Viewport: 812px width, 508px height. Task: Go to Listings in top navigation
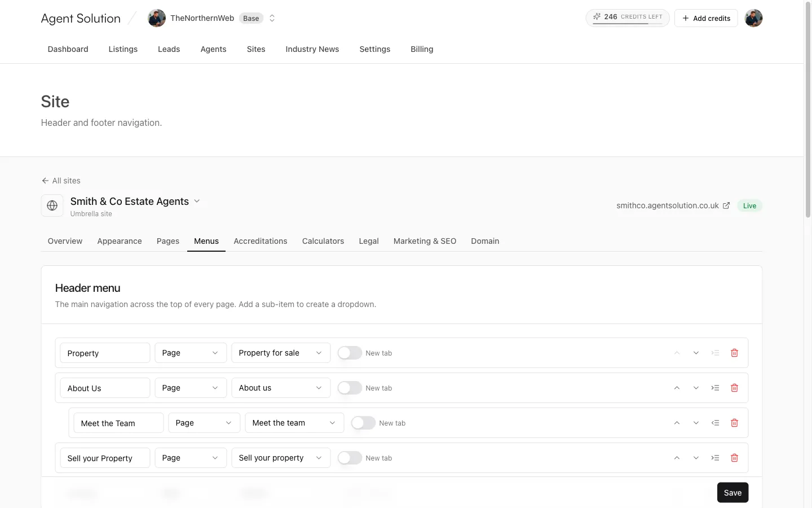[x=123, y=49]
